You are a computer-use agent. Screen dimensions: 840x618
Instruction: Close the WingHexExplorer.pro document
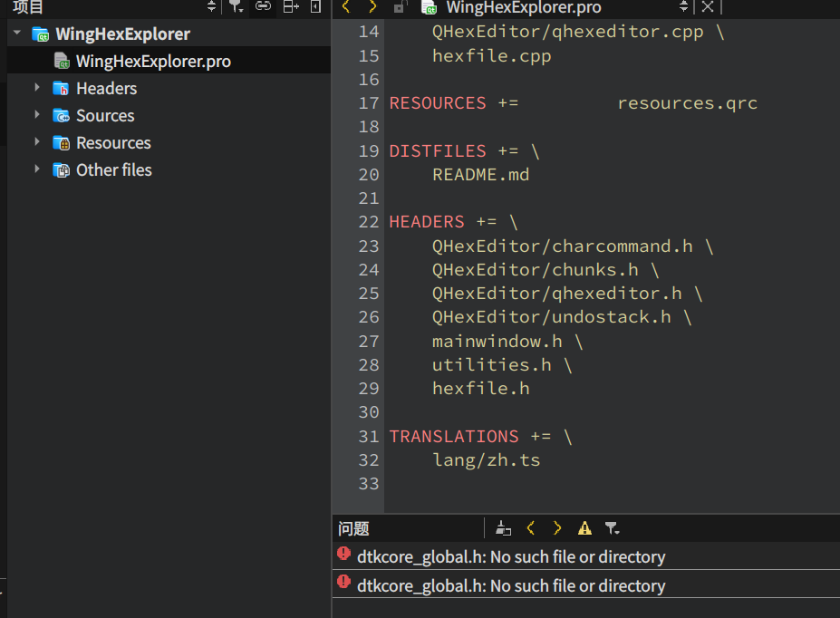[x=708, y=6]
